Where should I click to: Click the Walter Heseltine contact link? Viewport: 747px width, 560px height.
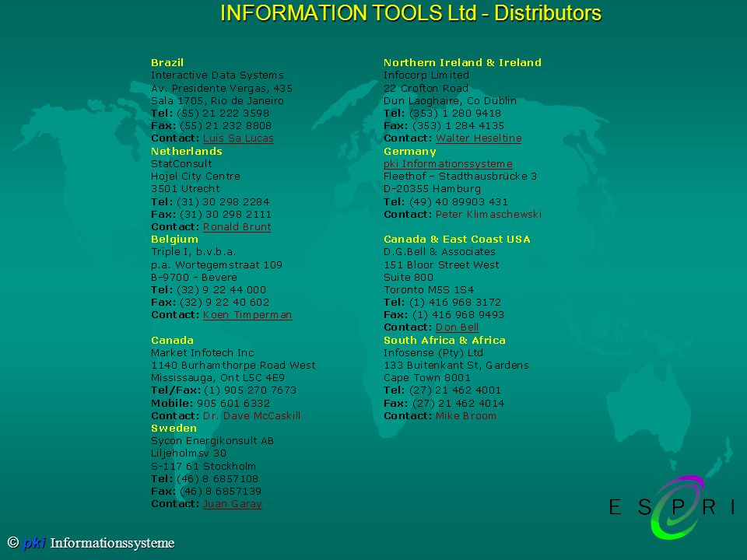pyautogui.click(x=479, y=138)
